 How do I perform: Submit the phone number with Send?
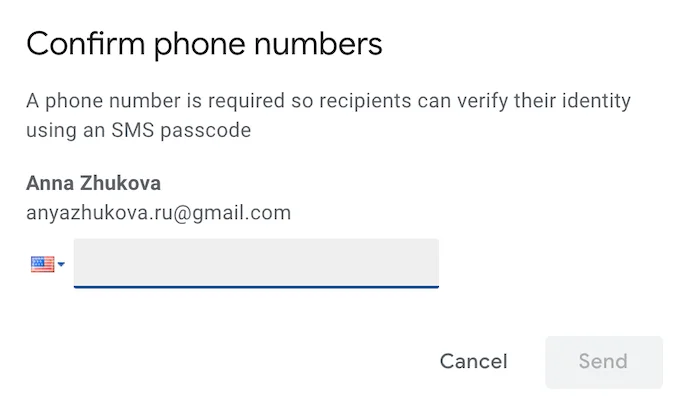coord(603,361)
